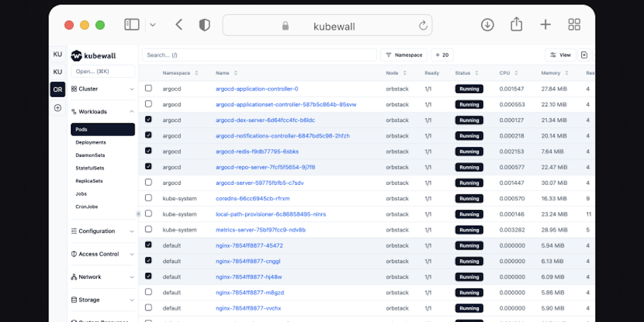Uncheck the argocd-dex-server row checkbox
The image size is (644, 322).
click(x=148, y=119)
